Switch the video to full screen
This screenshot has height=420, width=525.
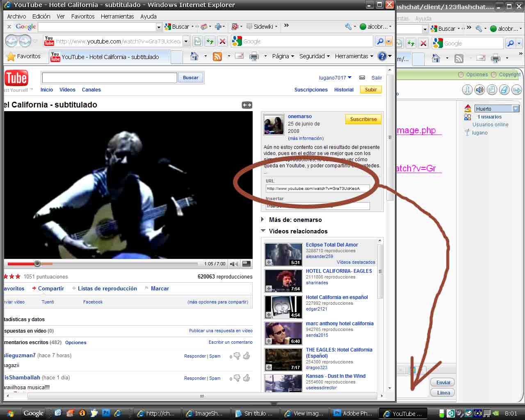tap(247, 264)
